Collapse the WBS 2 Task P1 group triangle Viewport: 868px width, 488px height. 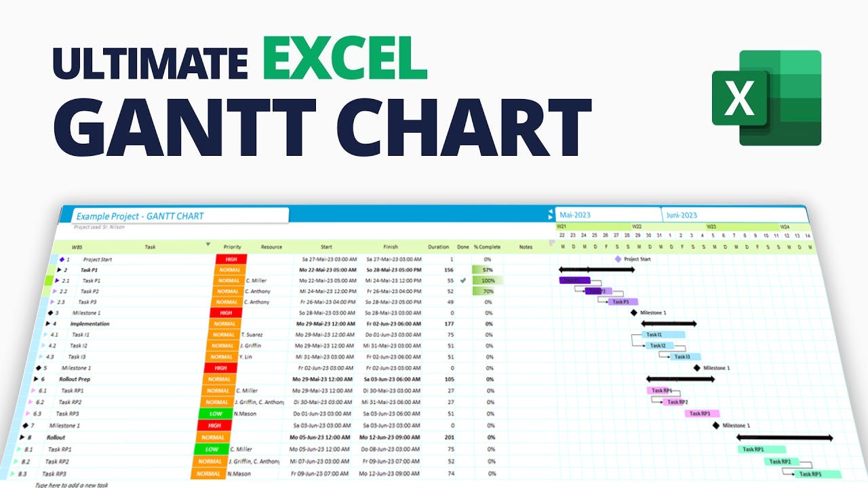click(x=60, y=270)
